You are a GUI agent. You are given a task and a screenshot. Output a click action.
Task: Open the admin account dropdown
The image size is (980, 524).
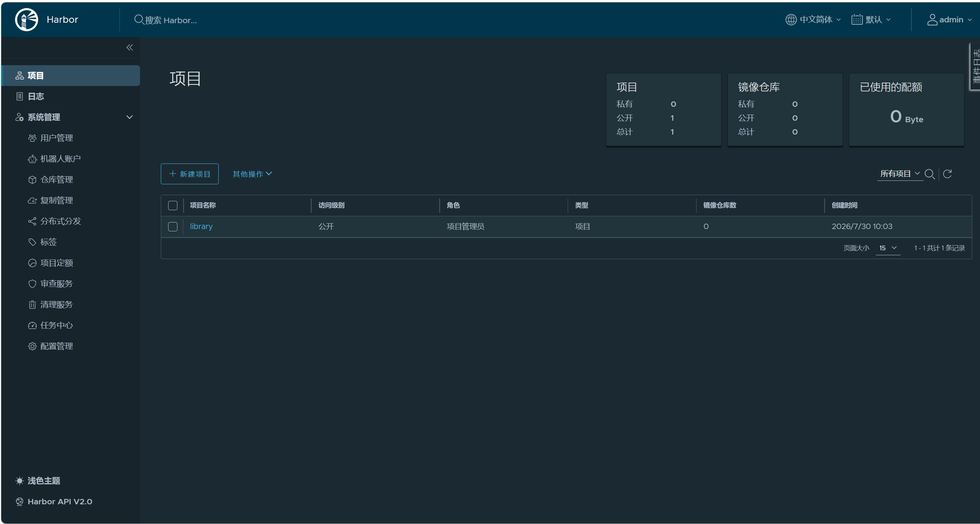(950, 20)
